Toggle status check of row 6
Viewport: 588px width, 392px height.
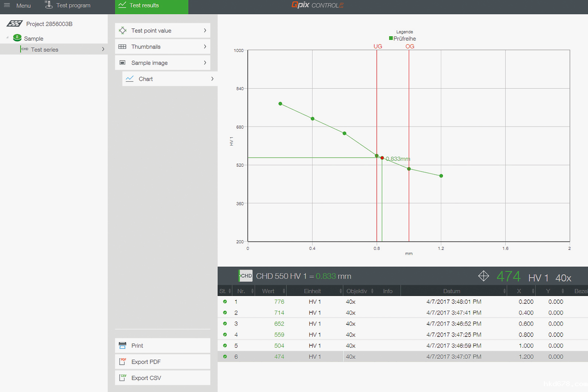[225, 357]
